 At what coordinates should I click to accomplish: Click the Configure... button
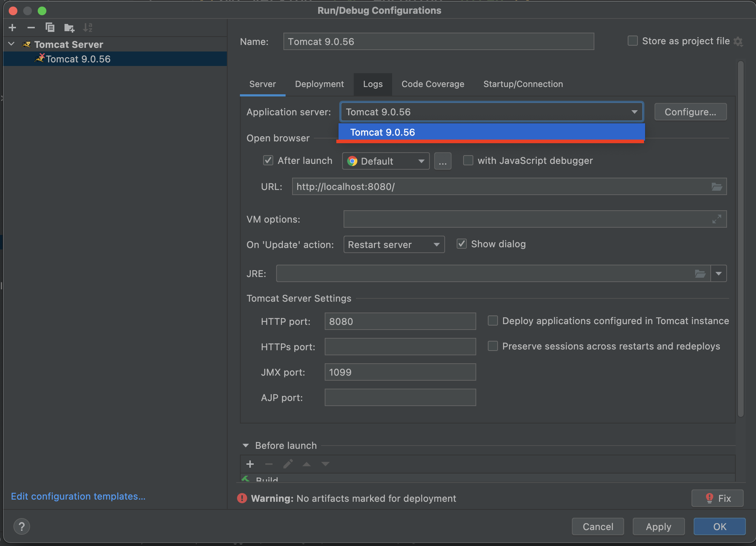tap(690, 112)
